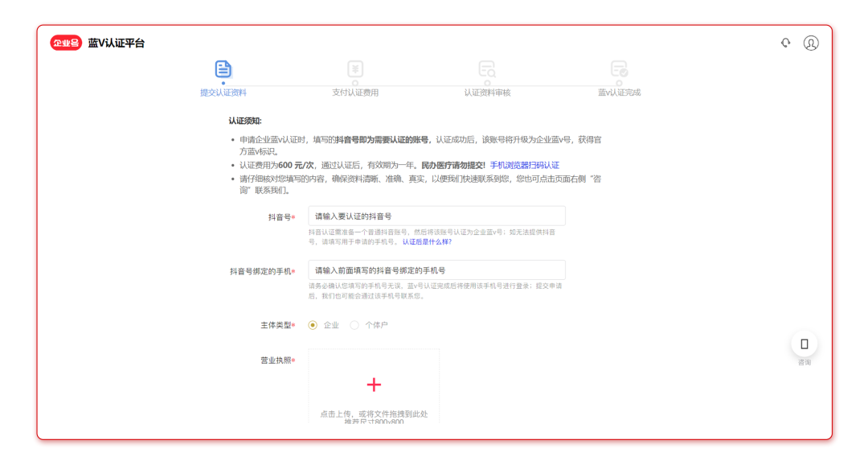This screenshot has height=465, width=868.
Task: Click the 蓝v认证完成 step icon
Action: (619, 69)
